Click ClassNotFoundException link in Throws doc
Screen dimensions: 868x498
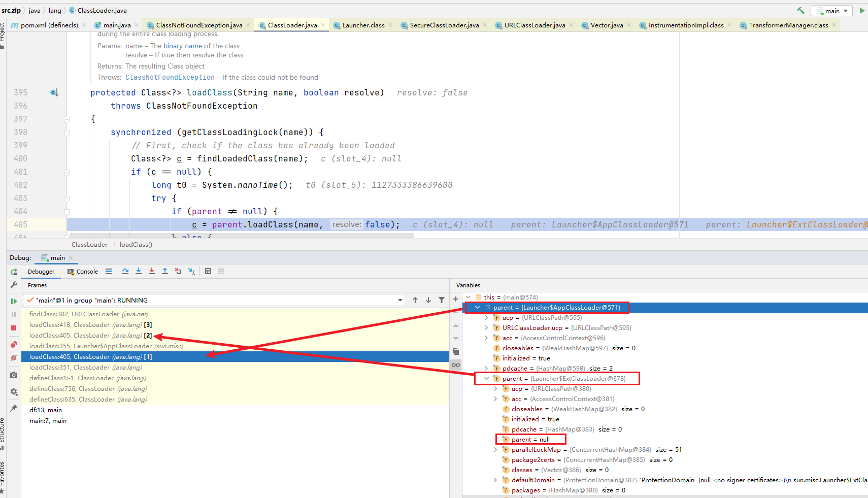[x=170, y=77]
